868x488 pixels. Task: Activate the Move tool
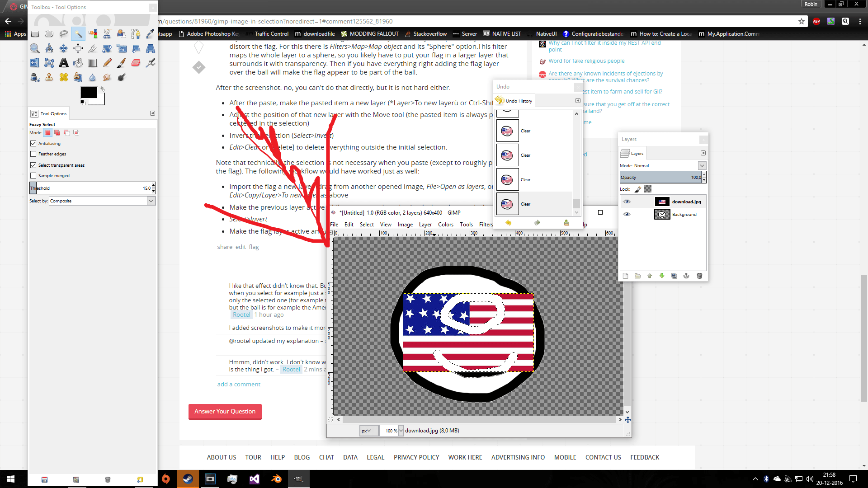tap(64, 48)
